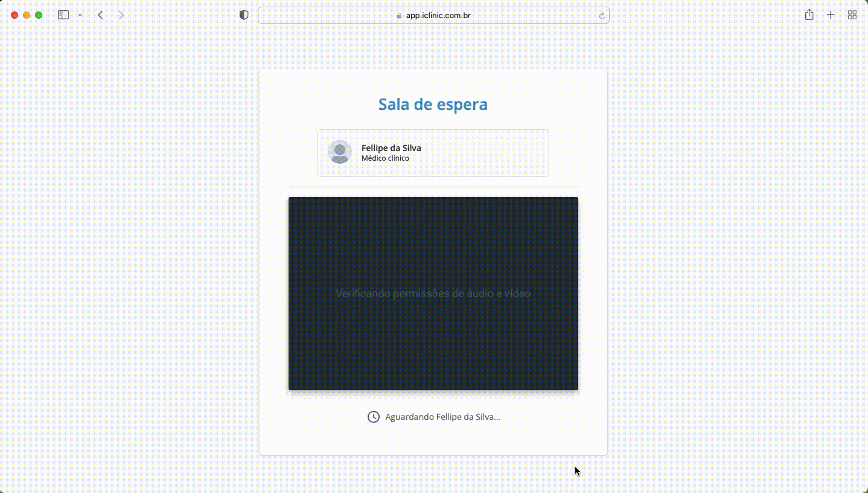This screenshot has height=493, width=868.
Task: Navigate back with the back arrow
Action: (100, 14)
